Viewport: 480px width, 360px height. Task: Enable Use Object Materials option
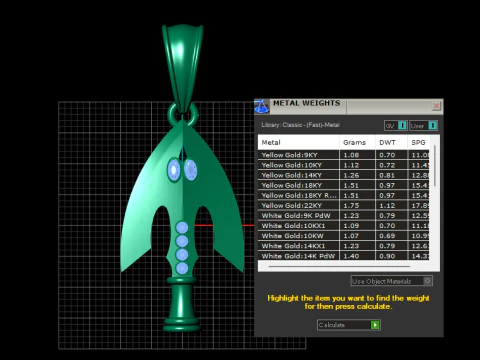(392, 281)
